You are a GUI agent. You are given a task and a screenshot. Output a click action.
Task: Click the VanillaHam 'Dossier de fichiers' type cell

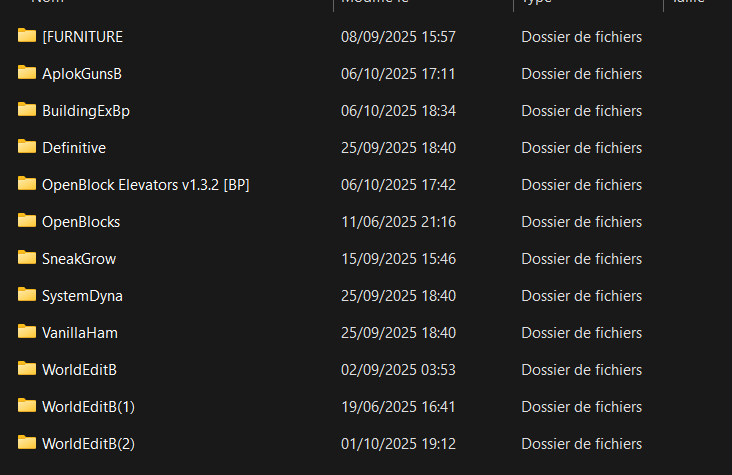pos(581,333)
